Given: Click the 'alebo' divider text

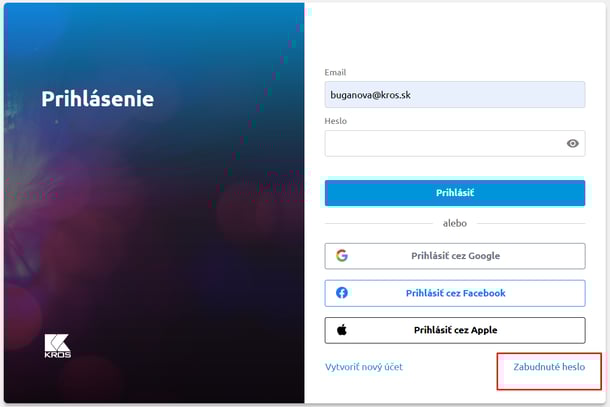Looking at the screenshot, I should tap(455, 223).
